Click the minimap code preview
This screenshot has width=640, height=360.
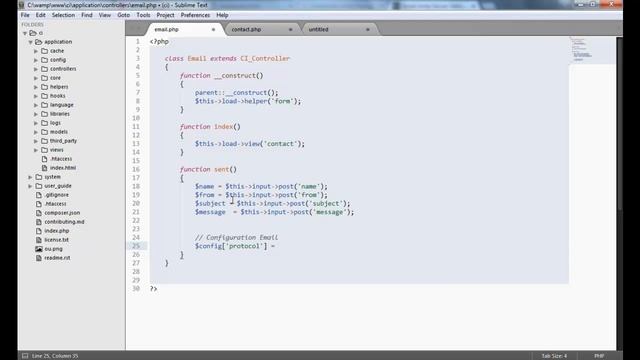tap(592, 50)
